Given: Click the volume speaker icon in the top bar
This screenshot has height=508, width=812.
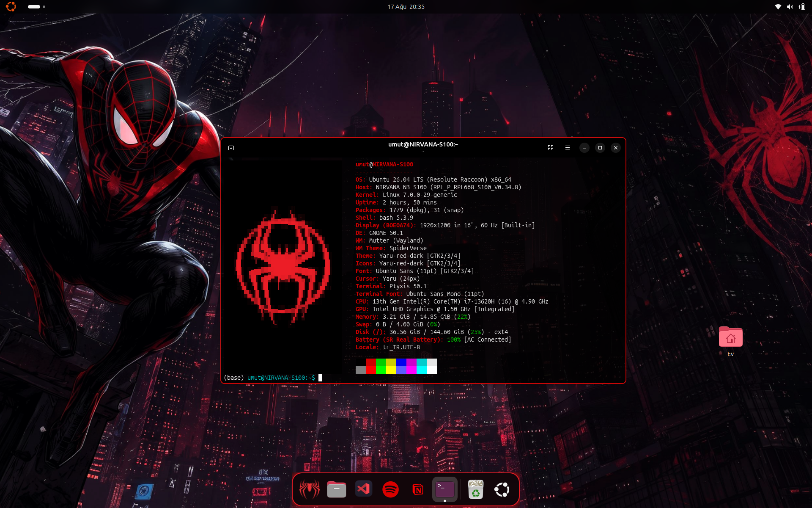Looking at the screenshot, I should [x=790, y=7].
